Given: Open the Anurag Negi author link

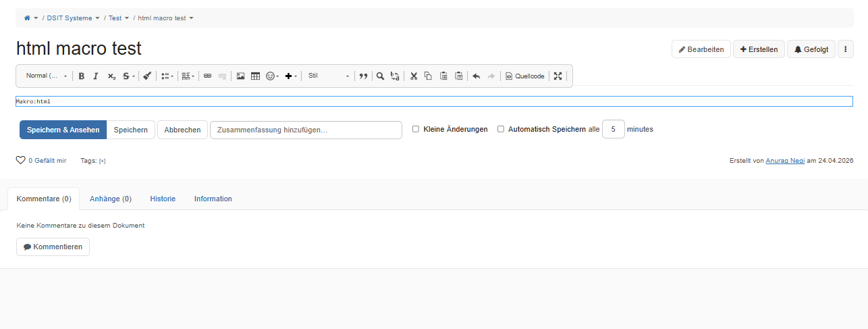Looking at the screenshot, I should tap(785, 161).
